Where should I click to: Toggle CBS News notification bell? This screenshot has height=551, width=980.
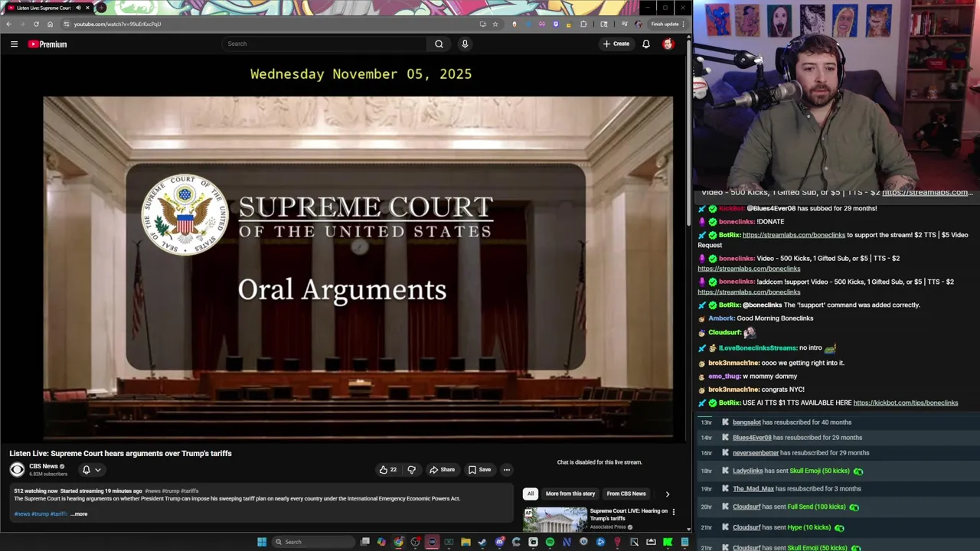[87, 470]
